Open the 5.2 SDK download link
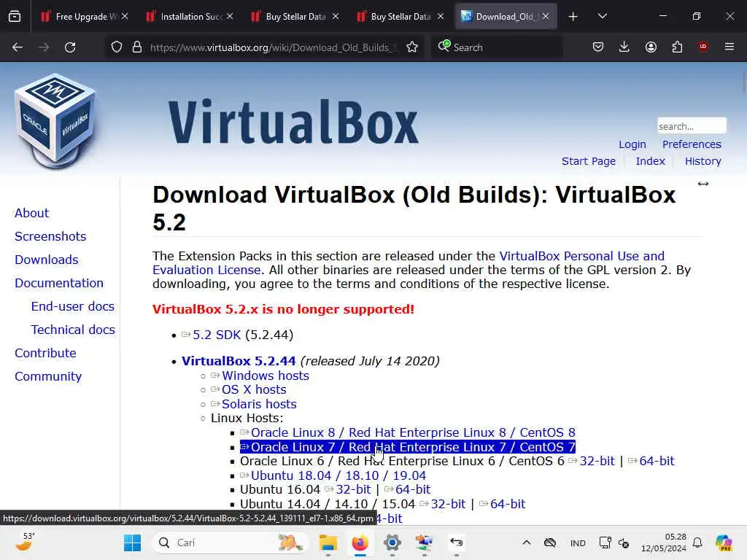The height and width of the screenshot is (560, 747). click(216, 335)
